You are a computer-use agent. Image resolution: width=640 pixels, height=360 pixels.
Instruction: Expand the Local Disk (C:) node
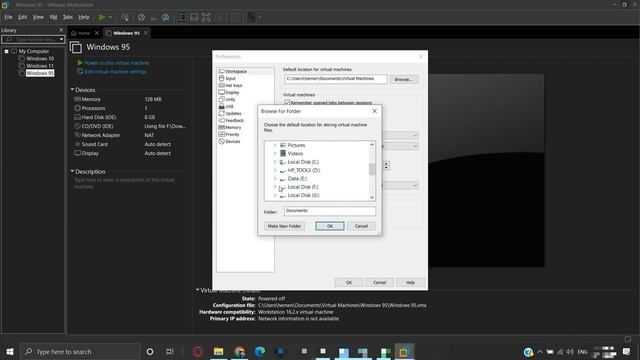275,162
